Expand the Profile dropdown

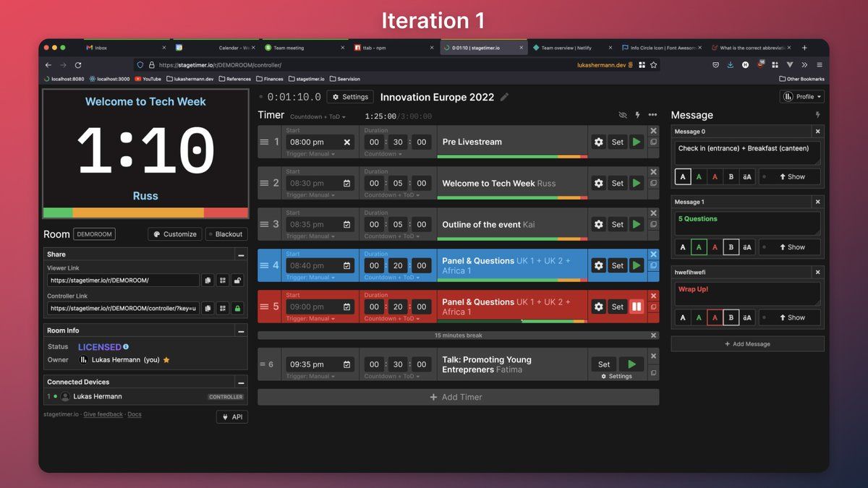pyautogui.click(x=802, y=96)
